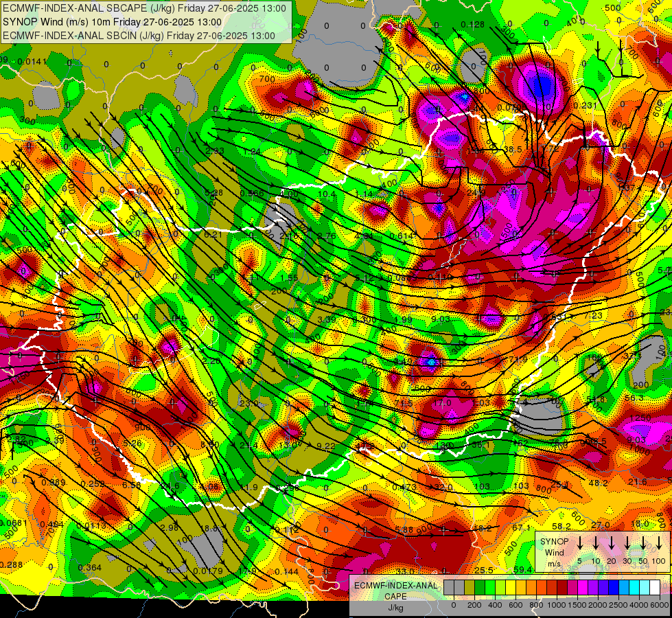This screenshot has width=672, height=618.
Task: Click the '2500' tick on color scale
Action: pos(619,605)
